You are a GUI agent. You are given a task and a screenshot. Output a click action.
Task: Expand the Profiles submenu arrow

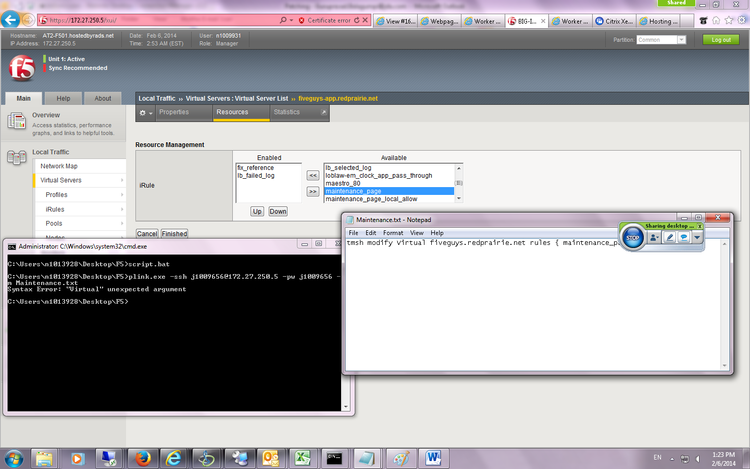point(118,195)
